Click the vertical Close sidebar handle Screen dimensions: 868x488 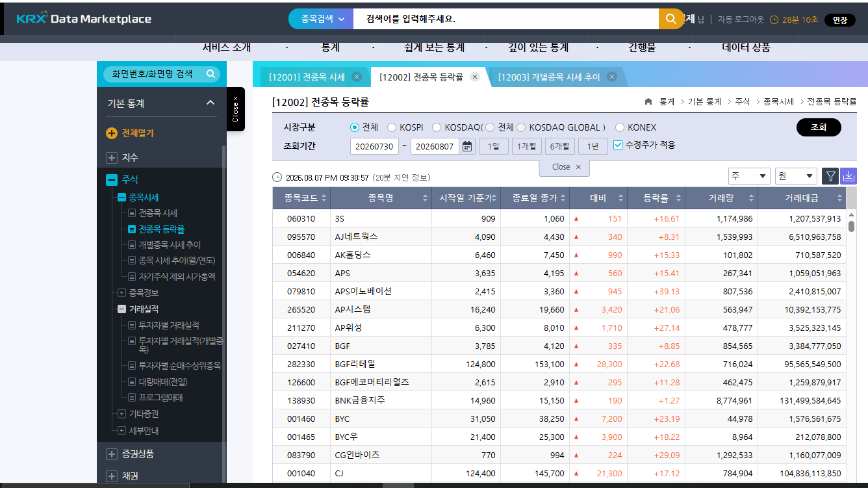click(236, 109)
